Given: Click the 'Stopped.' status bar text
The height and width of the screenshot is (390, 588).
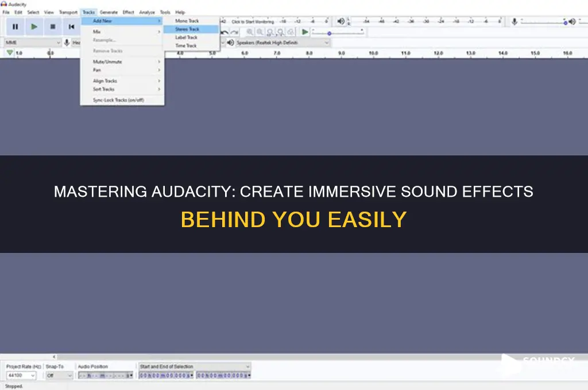Looking at the screenshot, I should click(x=14, y=386).
